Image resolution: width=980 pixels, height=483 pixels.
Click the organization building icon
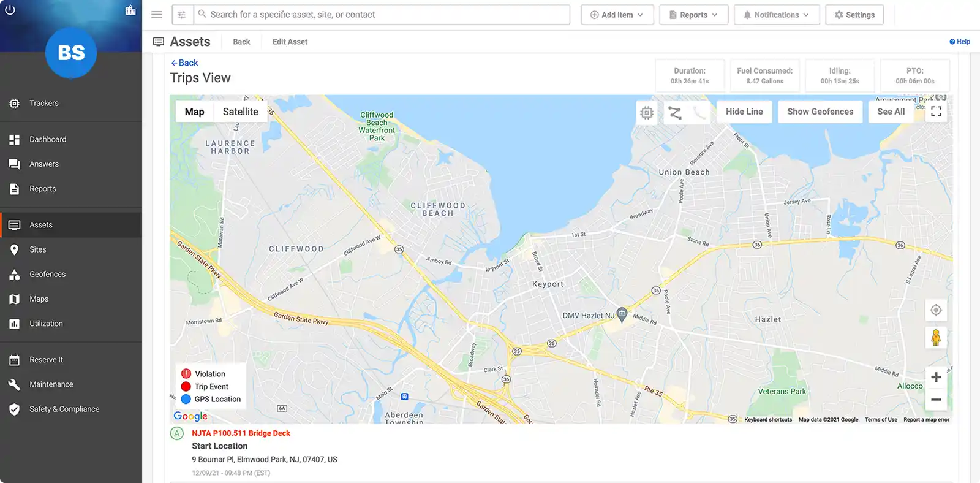click(130, 10)
